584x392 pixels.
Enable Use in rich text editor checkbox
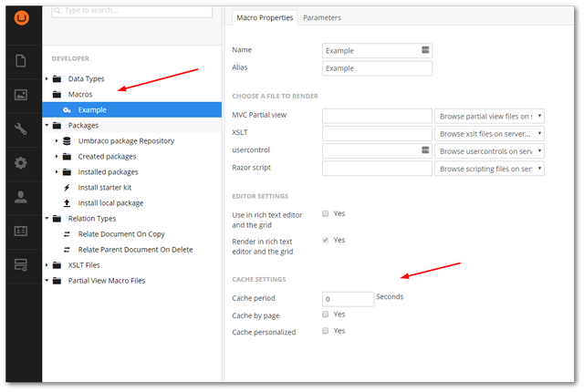pos(325,213)
